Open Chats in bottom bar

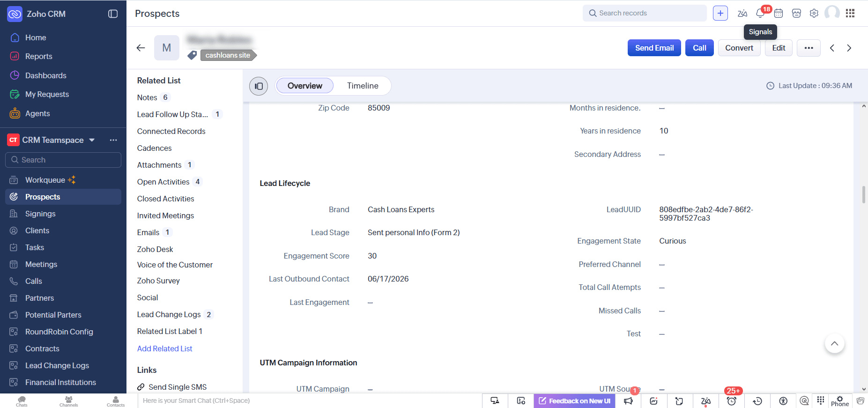22,401
